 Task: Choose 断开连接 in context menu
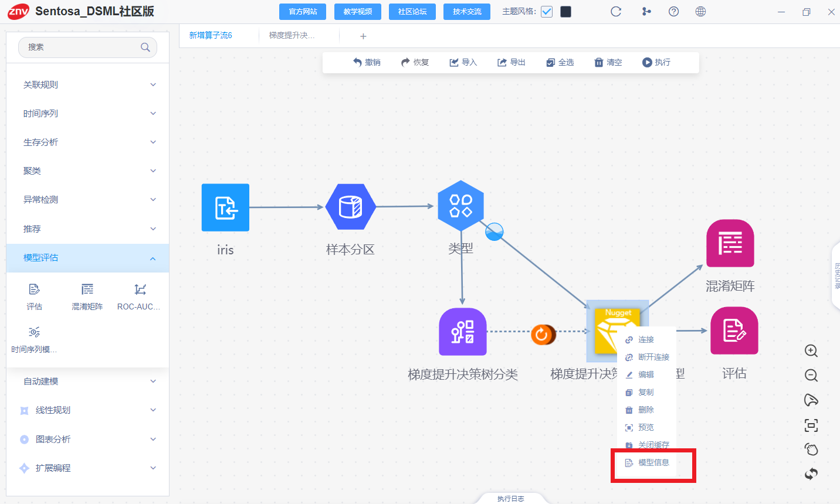646,357
